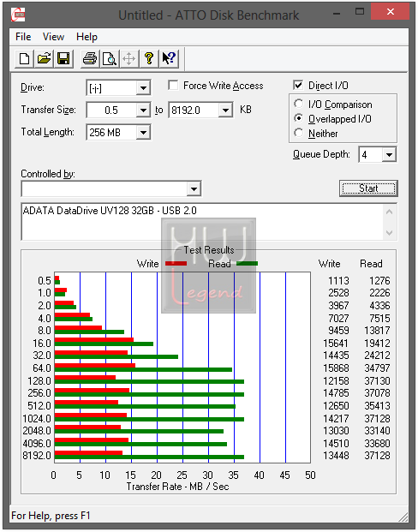Close the ATTO Disk Benchmark window
This screenshot has height=532, width=418.
coord(391,12)
